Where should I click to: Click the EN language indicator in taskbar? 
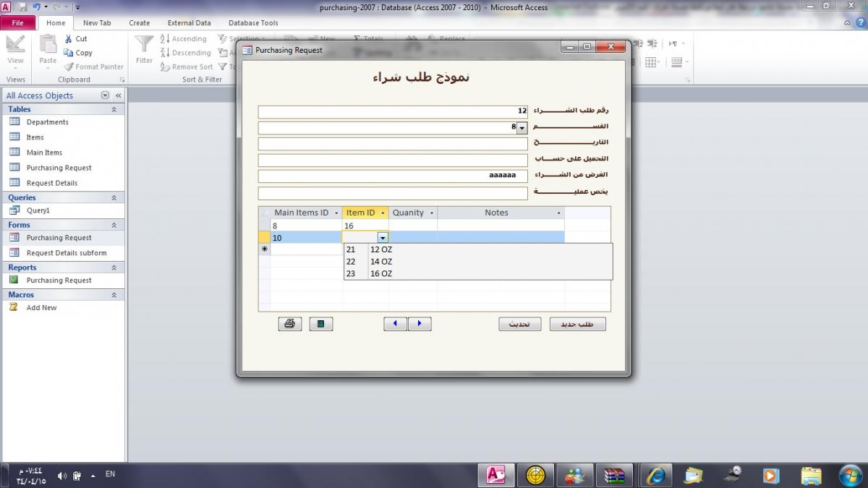[x=110, y=474]
